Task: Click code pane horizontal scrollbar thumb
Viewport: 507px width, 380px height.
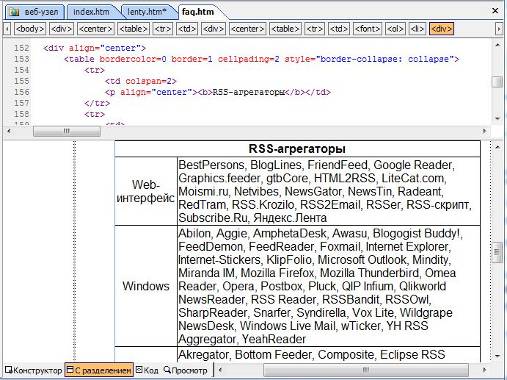Action: tap(67, 131)
